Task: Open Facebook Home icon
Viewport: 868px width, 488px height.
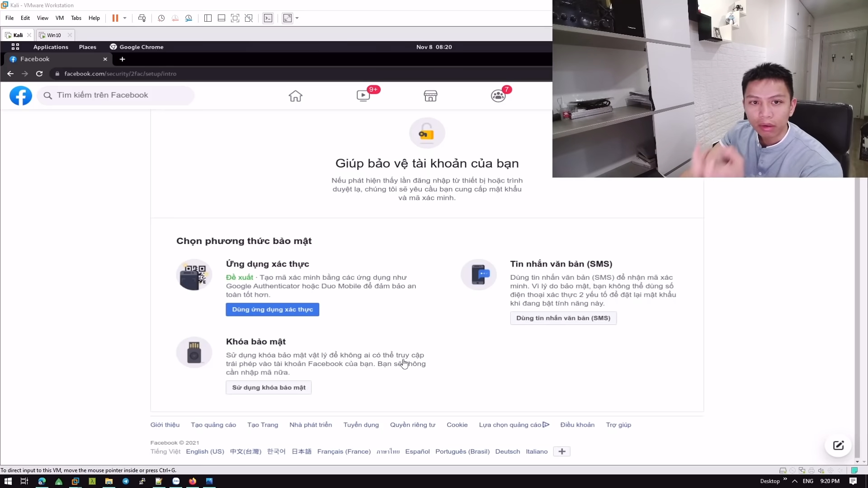Action: pyautogui.click(x=295, y=96)
